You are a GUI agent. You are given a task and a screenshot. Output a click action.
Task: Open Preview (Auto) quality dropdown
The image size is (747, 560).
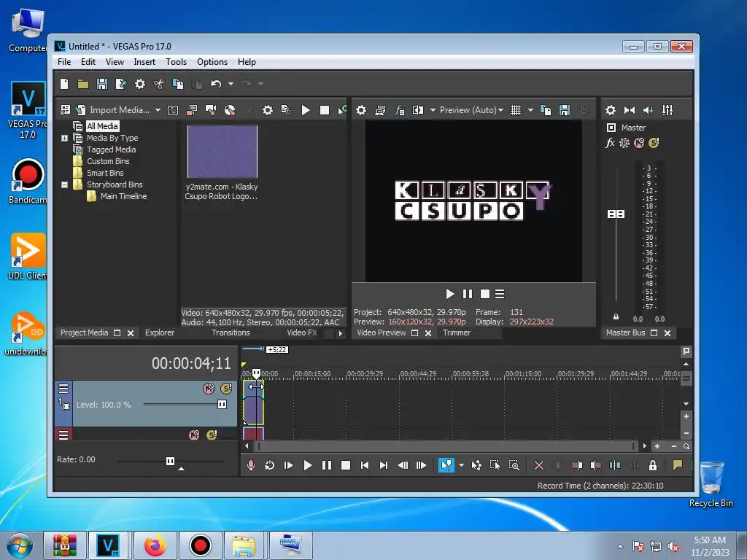point(471,110)
